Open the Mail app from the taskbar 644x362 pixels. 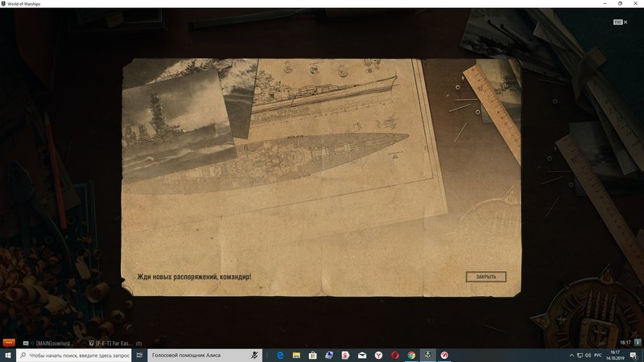coord(361,356)
